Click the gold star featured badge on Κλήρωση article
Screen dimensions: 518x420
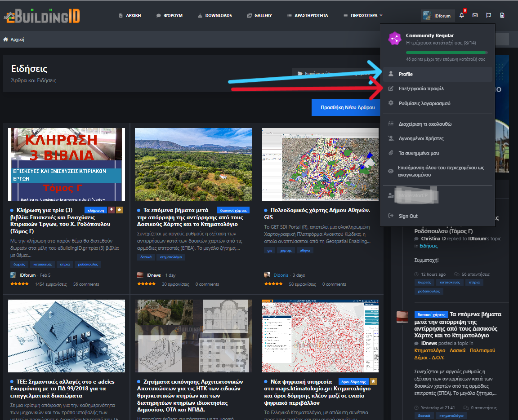119,210
